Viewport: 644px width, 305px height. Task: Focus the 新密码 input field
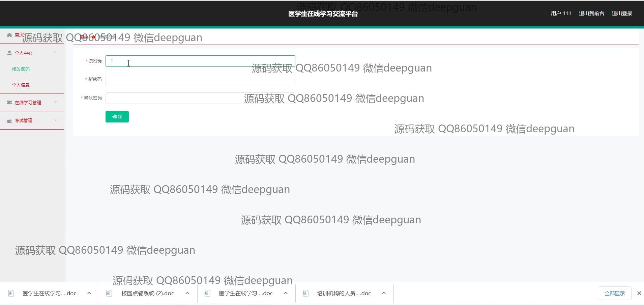click(x=200, y=80)
